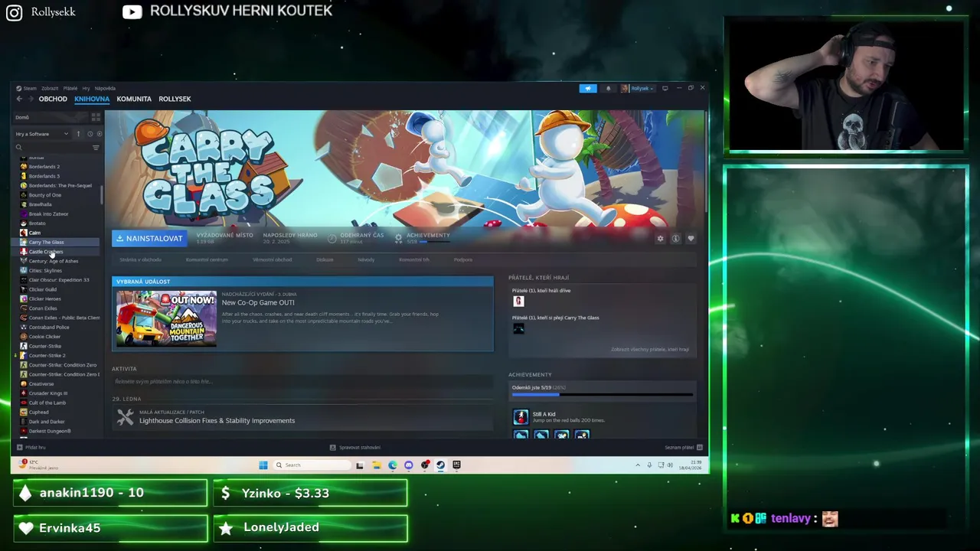The width and height of the screenshot is (980, 551).
Task: Go forward with the navigation arrow
Action: [x=31, y=99]
